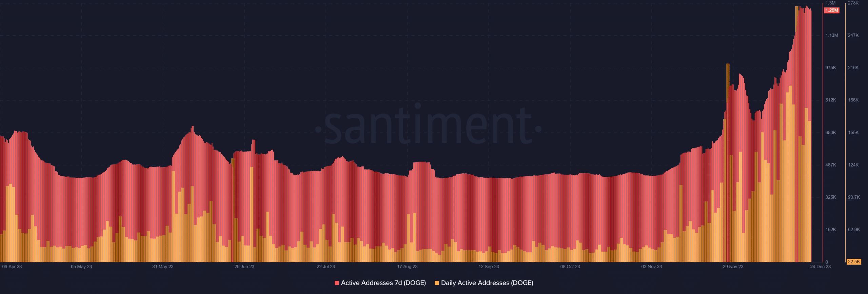Click the orange 32.5K current value badge
868x294 pixels.
(x=854, y=262)
